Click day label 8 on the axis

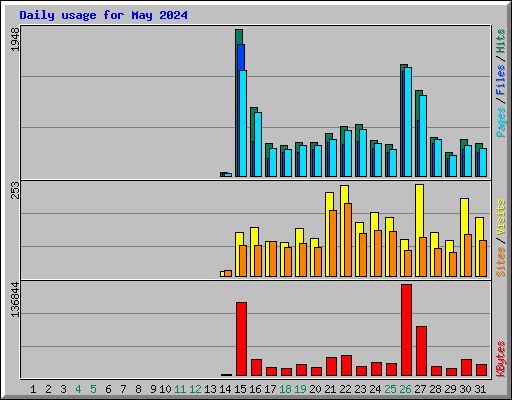pyautogui.click(x=138, y=389)
